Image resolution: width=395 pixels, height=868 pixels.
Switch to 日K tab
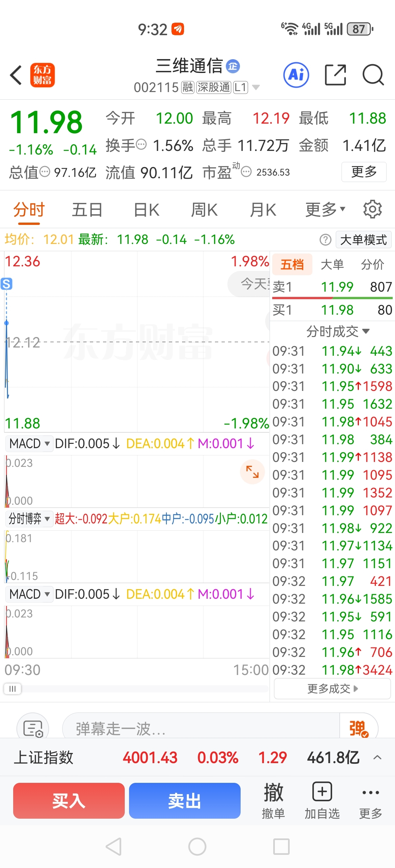coord(146,209)
